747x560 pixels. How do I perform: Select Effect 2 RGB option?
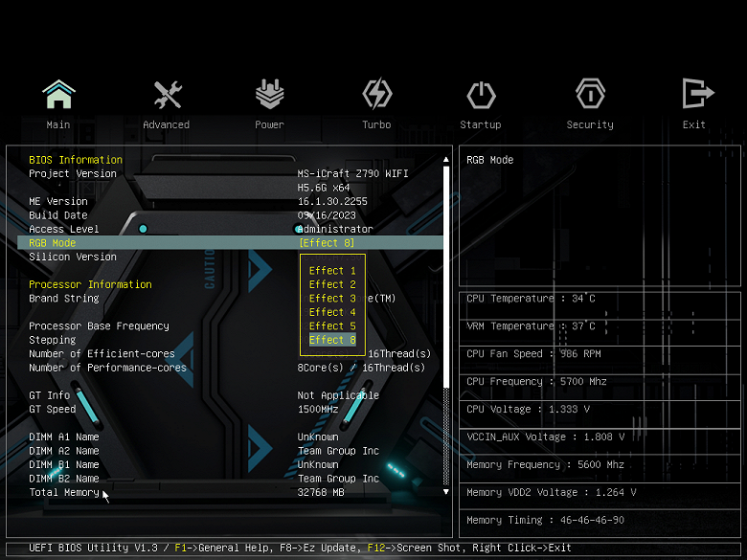tap(332, 284)
